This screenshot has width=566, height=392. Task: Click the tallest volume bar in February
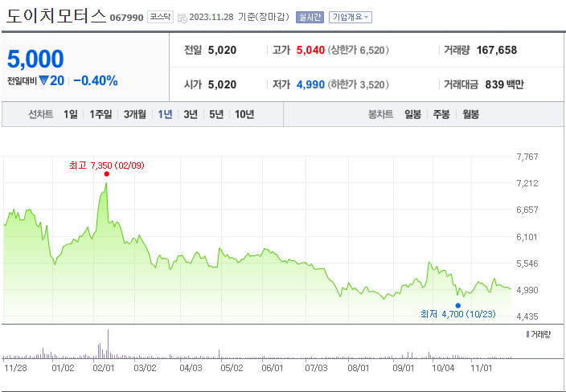(x=108, y=344)
